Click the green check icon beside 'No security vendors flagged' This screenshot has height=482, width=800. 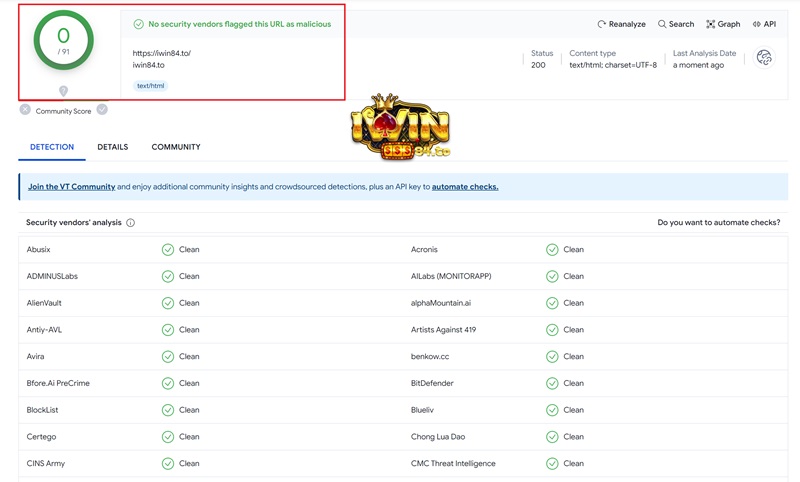[138, 24]
